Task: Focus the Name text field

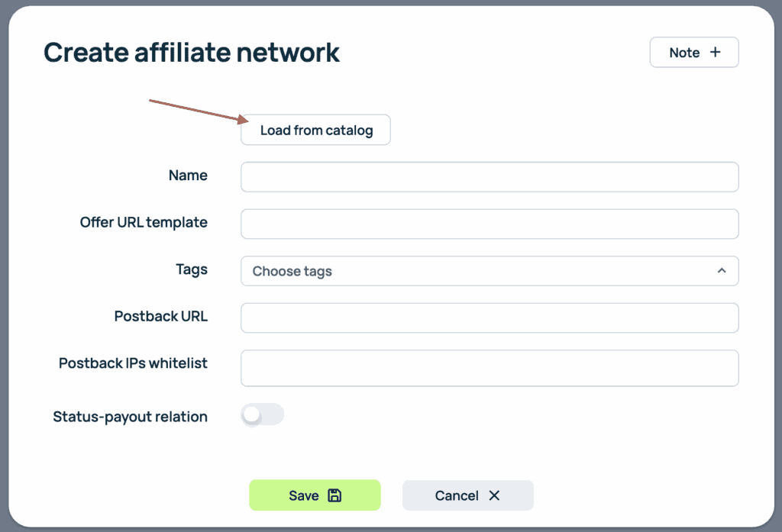Action: pos(490,177)
